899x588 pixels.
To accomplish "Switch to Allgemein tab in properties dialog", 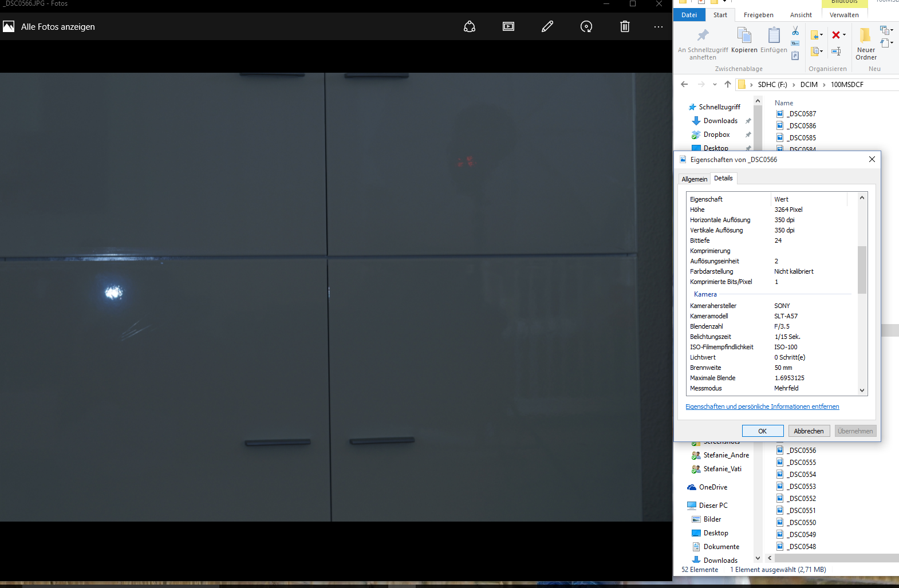I will (695, 179).
